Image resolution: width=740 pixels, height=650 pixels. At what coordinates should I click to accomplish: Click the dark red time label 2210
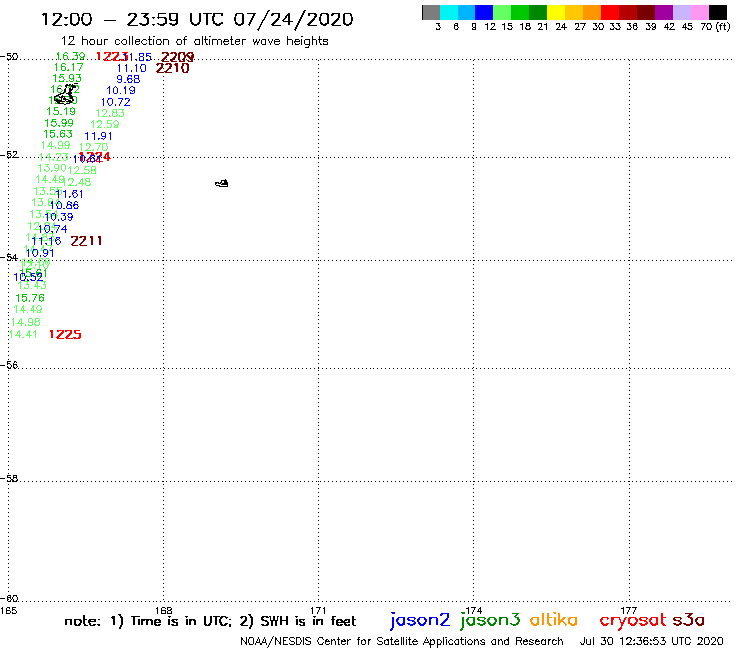point(172,68)
